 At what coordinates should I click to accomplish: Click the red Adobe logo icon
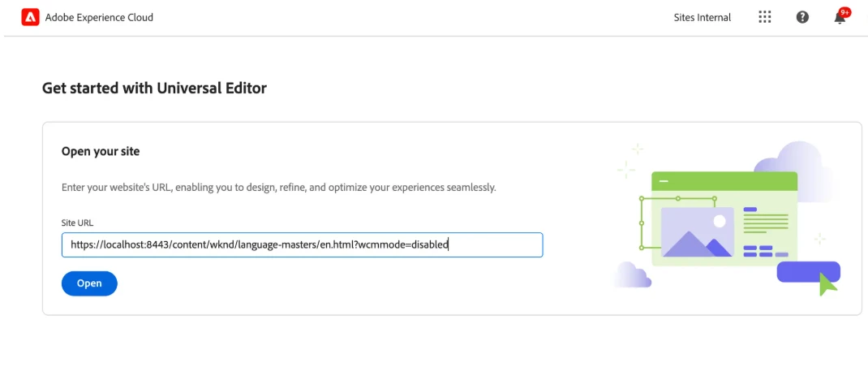[30, 18]
